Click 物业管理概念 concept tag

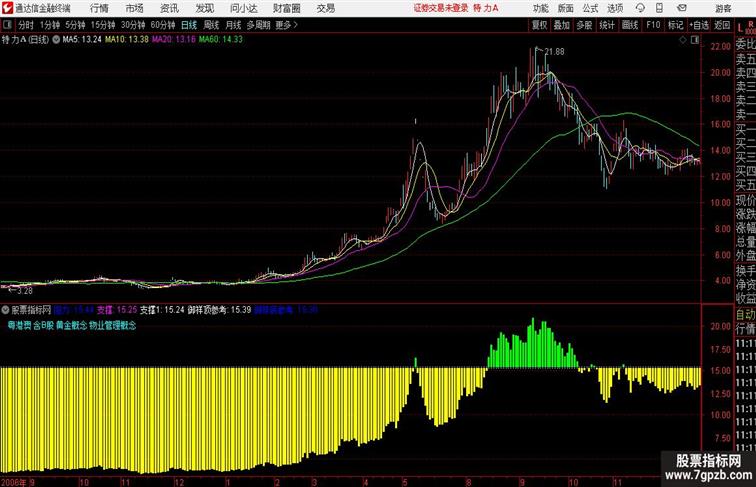pyautogui.click(x=113, y=325)
